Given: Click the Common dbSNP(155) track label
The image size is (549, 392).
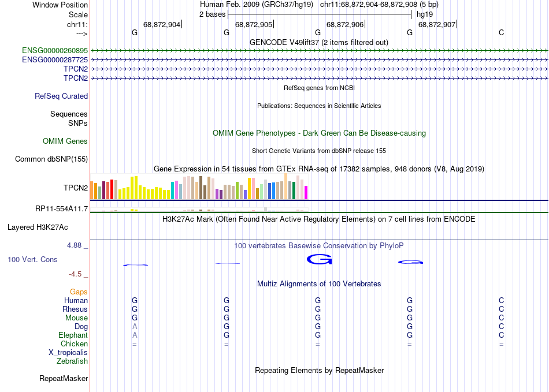Looking at the screenshot, I should [x=51, y=159].
